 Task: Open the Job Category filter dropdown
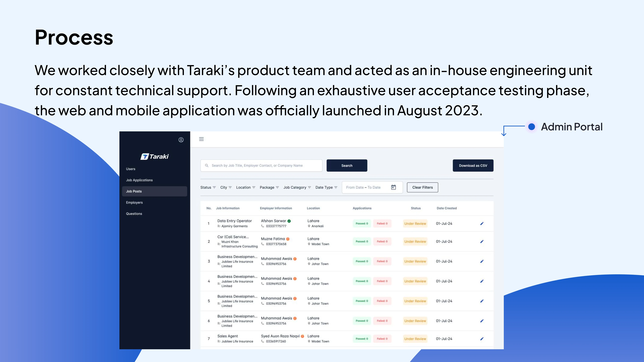click(297, 187)
